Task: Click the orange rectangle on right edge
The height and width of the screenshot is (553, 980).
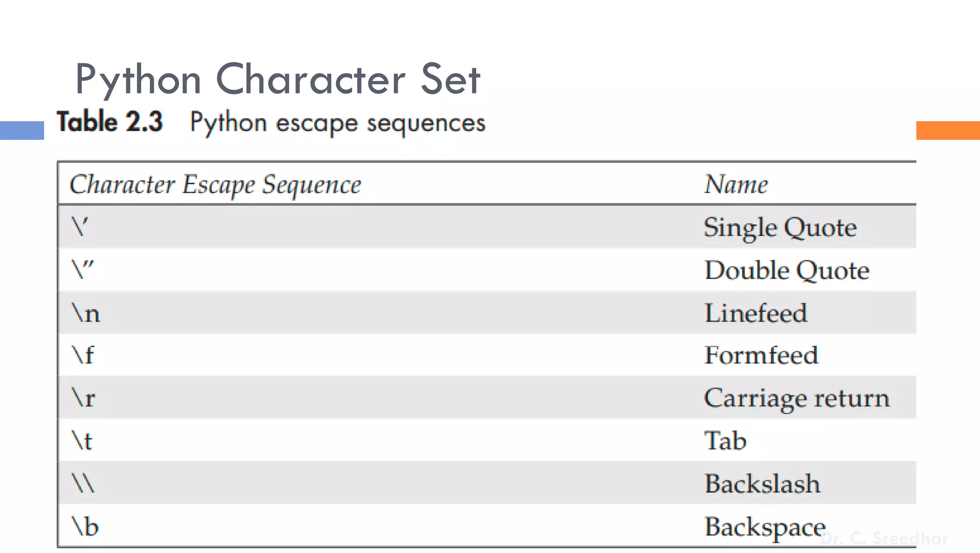Action: 947,130
